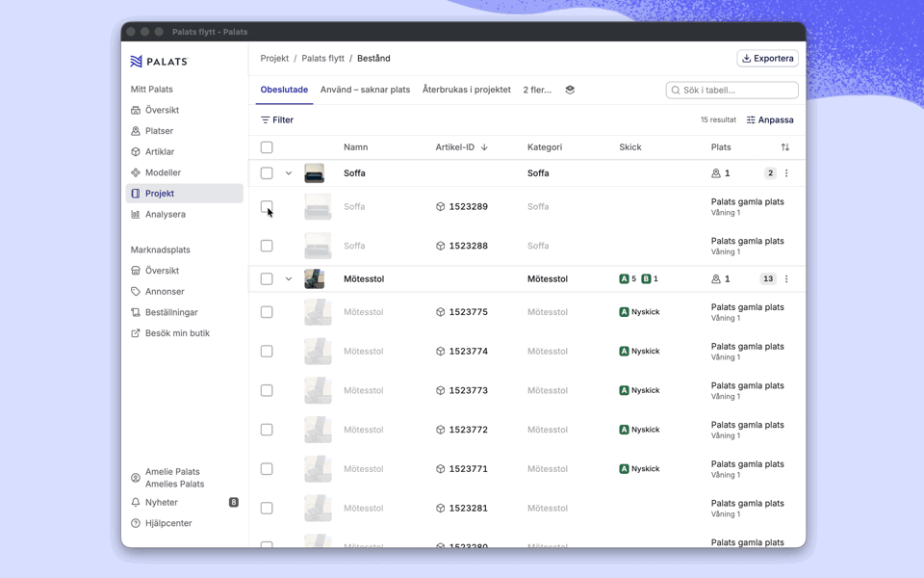The image size is (924, 578).
Task: Click the 'Sök i tabell...' search field
Action: [x=731, y=91]
